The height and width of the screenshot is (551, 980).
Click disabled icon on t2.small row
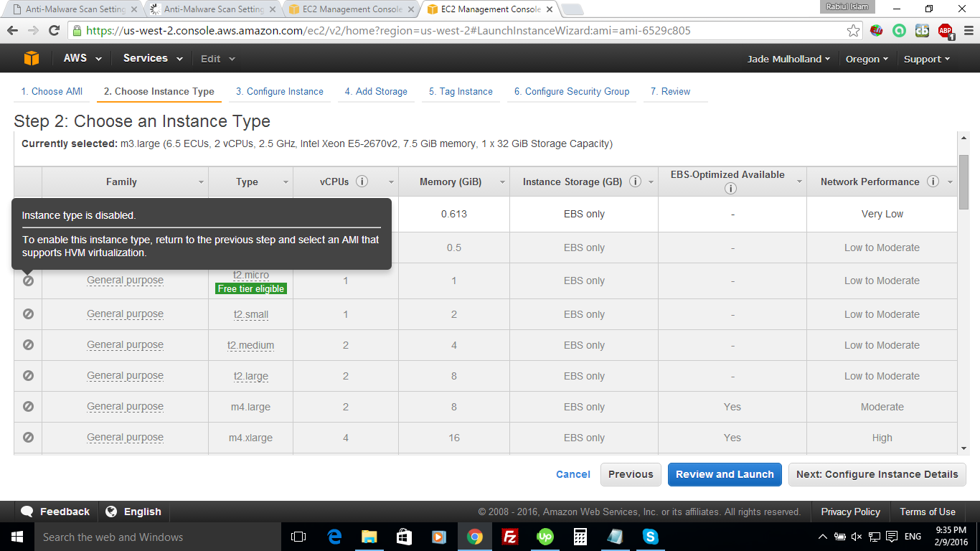click(x=28, y=314)
